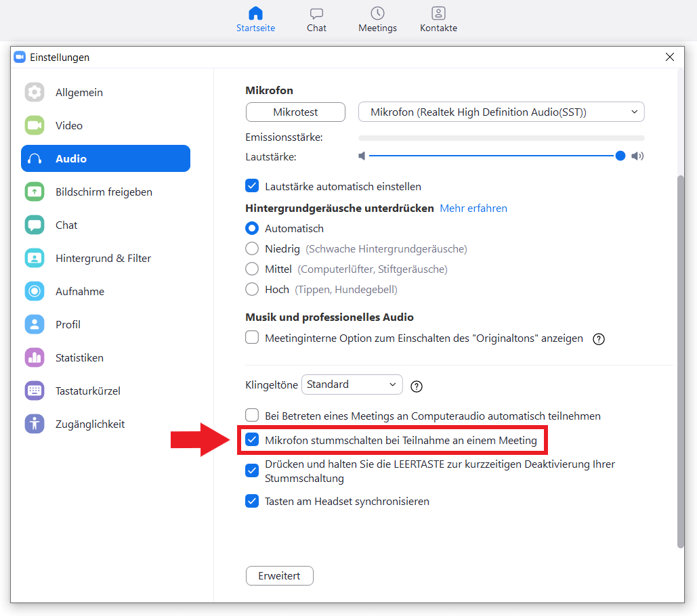Image resolution: width=697 pixels, height=616 pixels.
Task: Click the Emissionsstärke level bar
Action: 501,138
